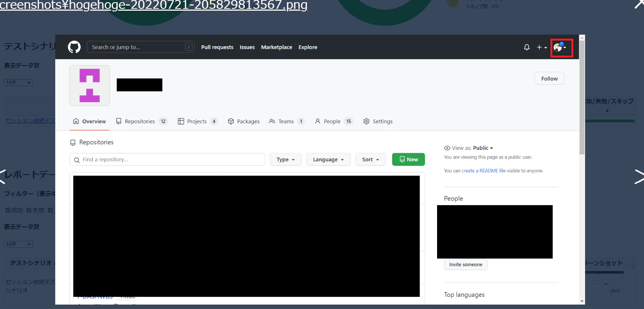The image size is (644, 309).
Task: Toggle the 失敗 filter checkbox
Action: point(29,210)
